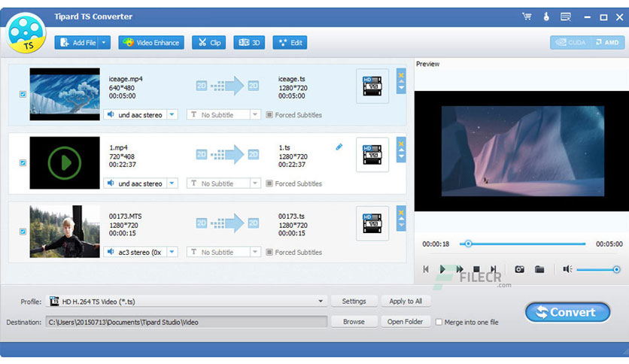Screen dimensions: 629x364
Task: Move iceage.mp4 down in the list
Action: coord(401,87)
